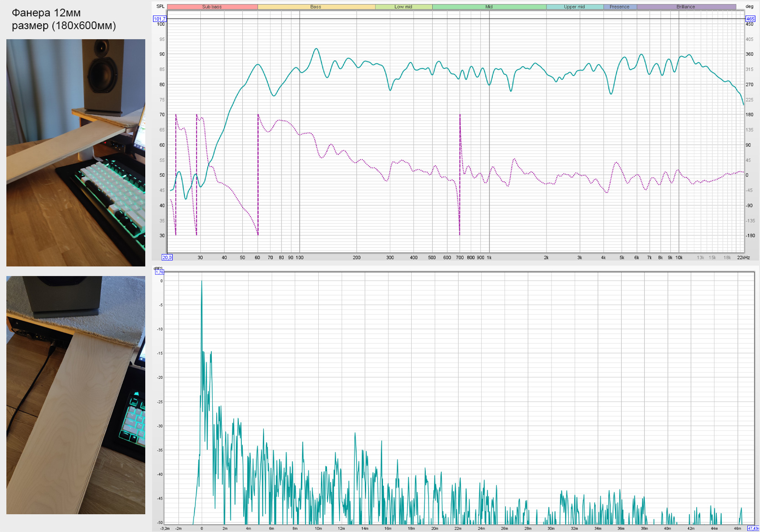Select the green Mid band label
Image resolution: width=760 pixels, height=532 pixels.
(x=489, y=7)
